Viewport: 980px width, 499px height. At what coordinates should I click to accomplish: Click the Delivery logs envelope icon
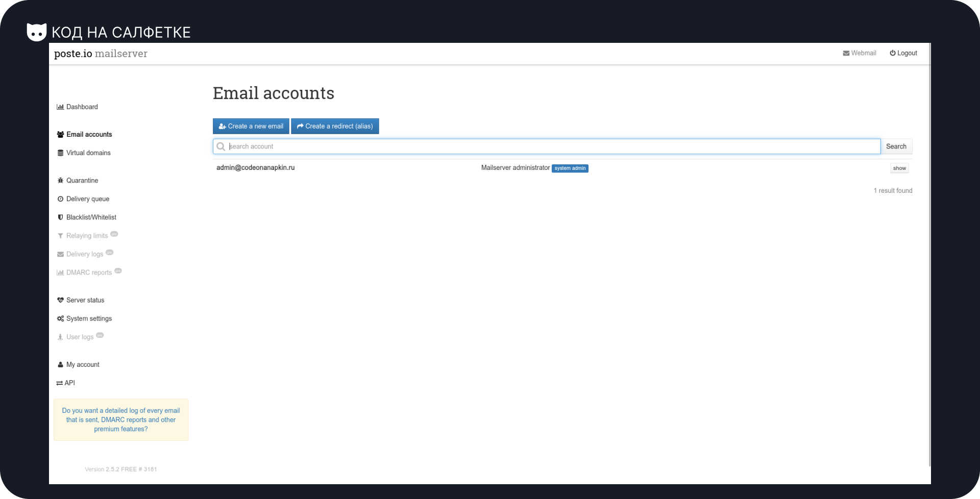click(60, 254)
